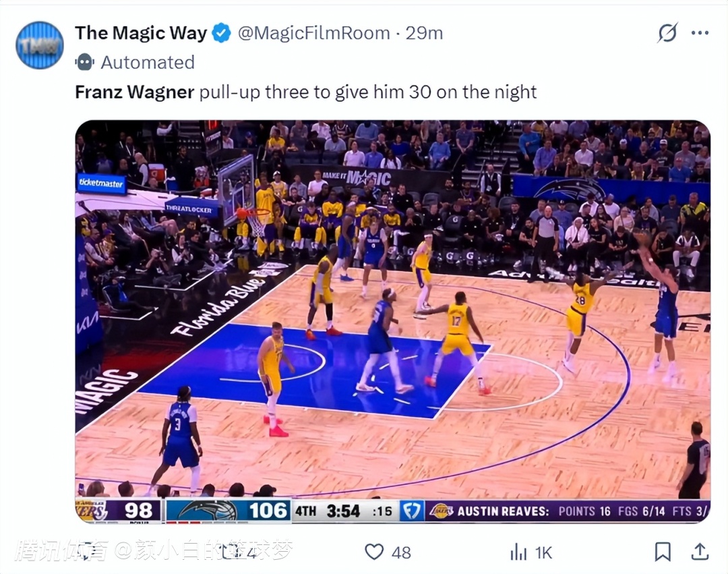Viewport: 728px width, 574px height.
Task: Open The Magic Way account name
Action: point(141,33)
